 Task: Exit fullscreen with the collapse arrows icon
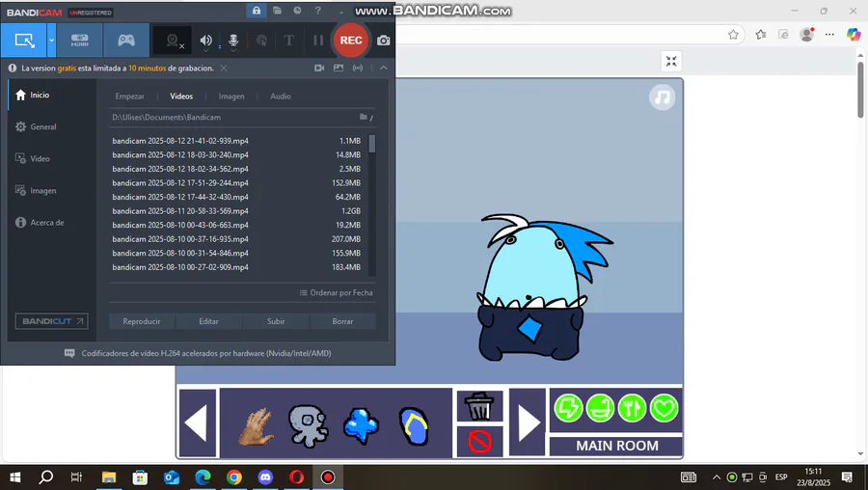click(x=671, y=62)
